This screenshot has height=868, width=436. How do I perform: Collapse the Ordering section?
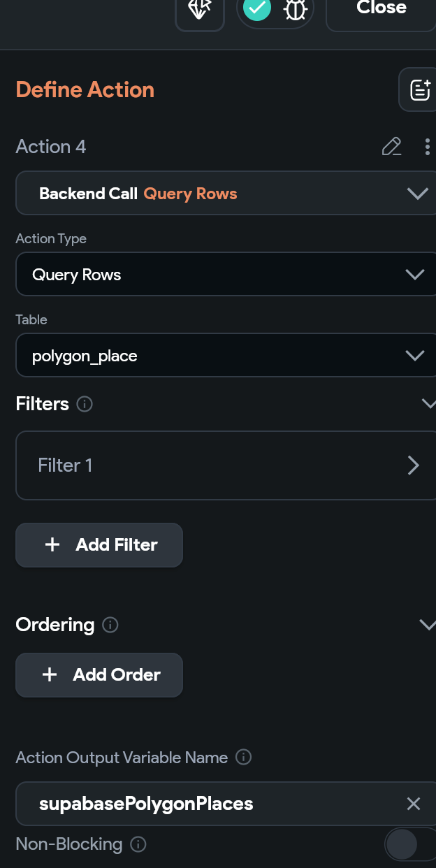[x=427, y=625]
